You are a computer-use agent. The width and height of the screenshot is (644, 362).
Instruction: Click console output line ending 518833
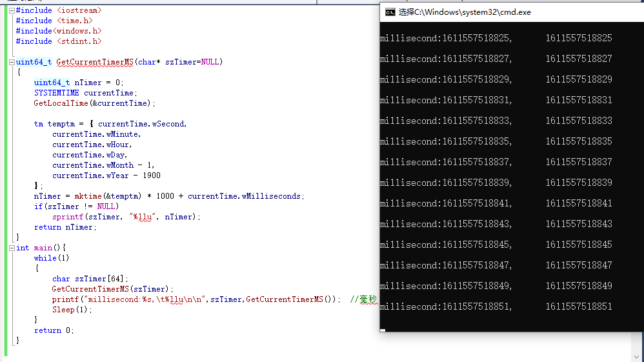pos(496,121)
